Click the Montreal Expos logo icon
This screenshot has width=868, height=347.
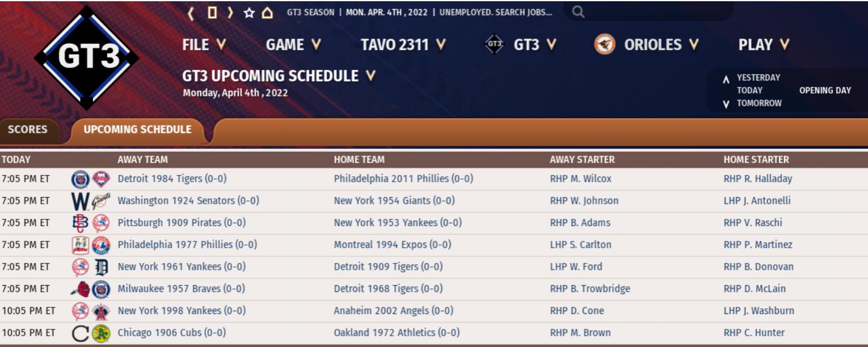(100, 245)
